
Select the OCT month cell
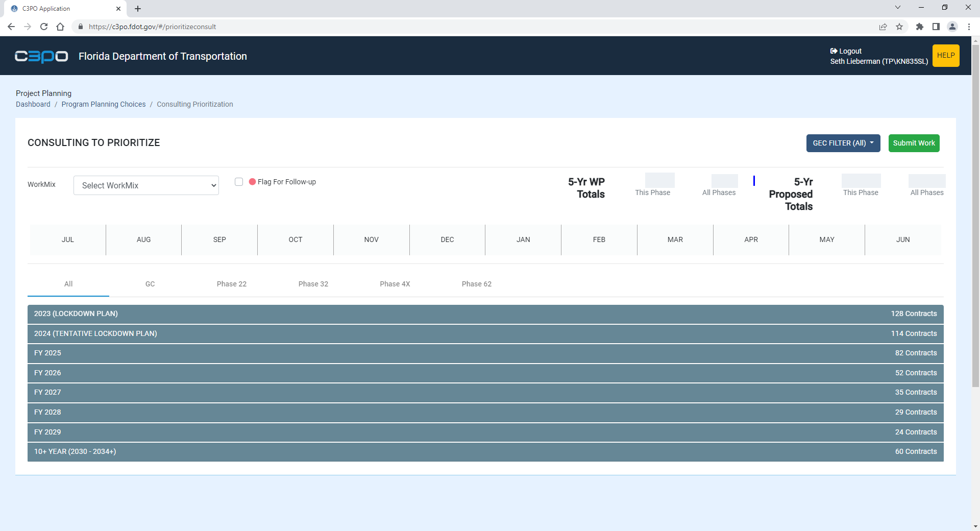click(x=295, y=239)
